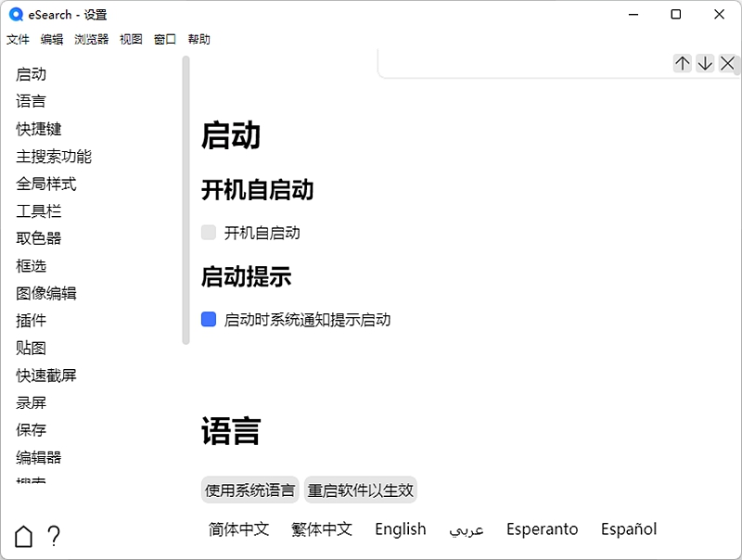The image size is (742, 560).
Task: Jump to 保存 section in sidebar
Action: [32, 429]
